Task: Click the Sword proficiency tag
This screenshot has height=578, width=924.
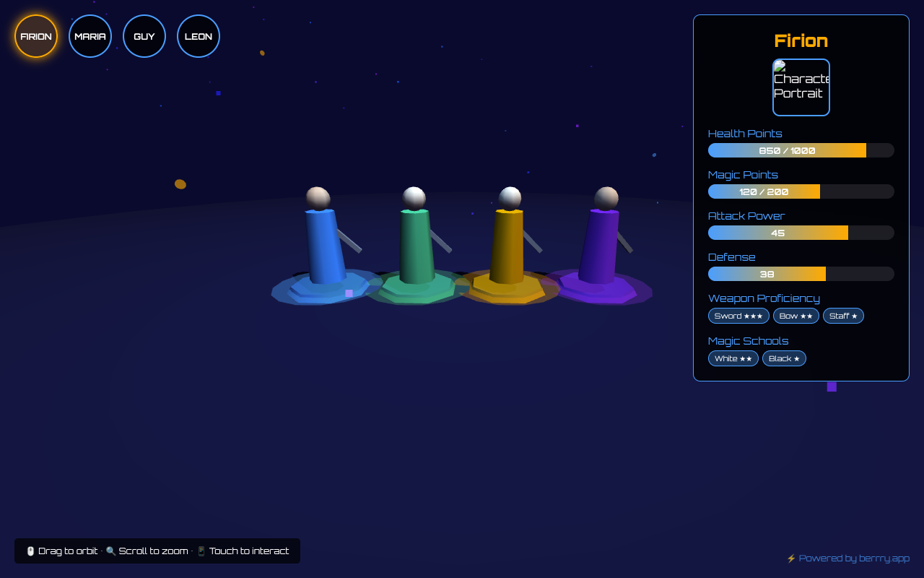Action: point(738,316)
